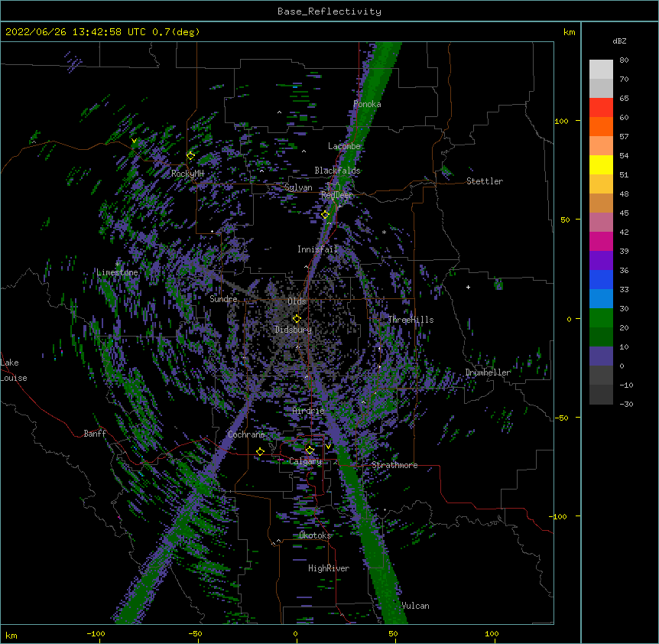Click the Innisfail town label
Viewport: 659px width, 644px height.
coord(317,249)
